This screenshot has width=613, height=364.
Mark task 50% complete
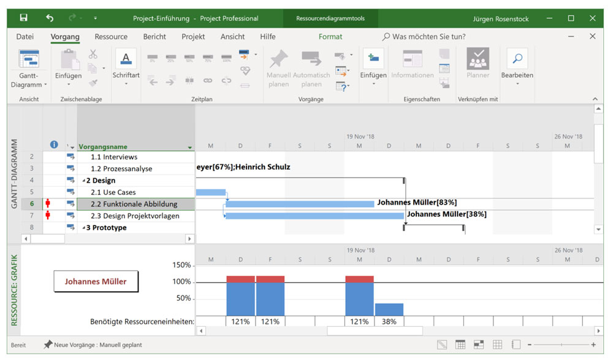pos(189,58)
